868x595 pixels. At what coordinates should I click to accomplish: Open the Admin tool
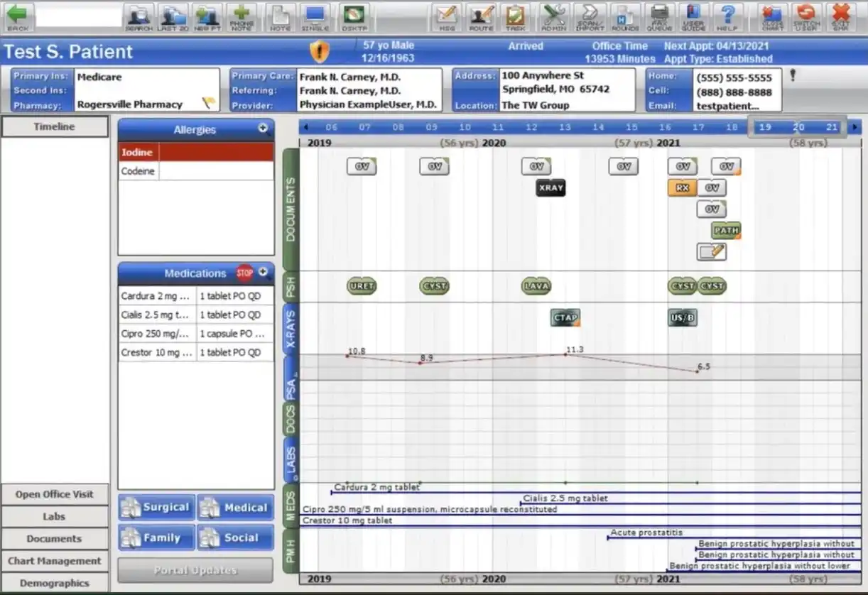pyautogui.click(x=553, y=16)
